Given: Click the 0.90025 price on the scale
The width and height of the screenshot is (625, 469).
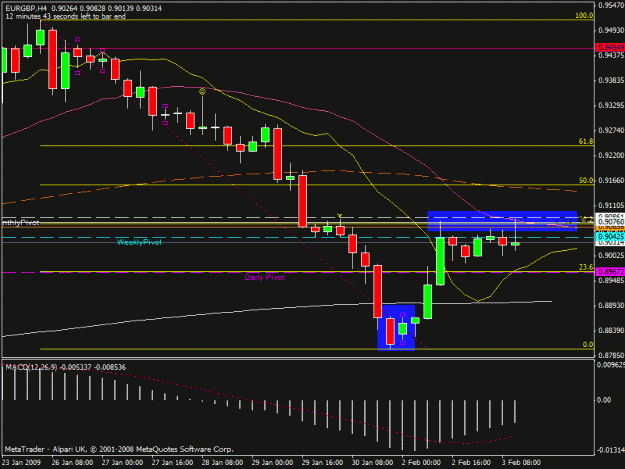Looking at the screenshot, I should (611, 255).
